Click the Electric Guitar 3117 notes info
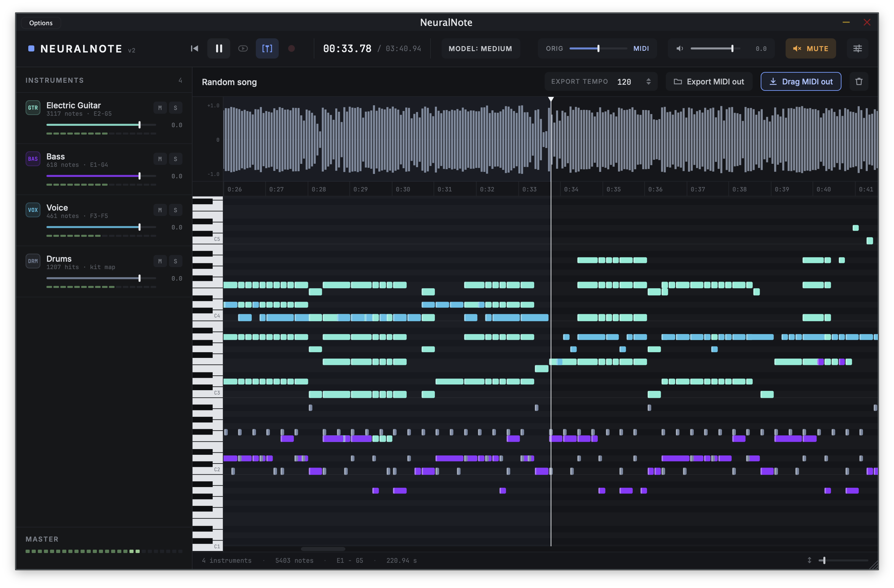Image resolution: width=894 pixels, height=588 pixels. [x=79, y=114]
